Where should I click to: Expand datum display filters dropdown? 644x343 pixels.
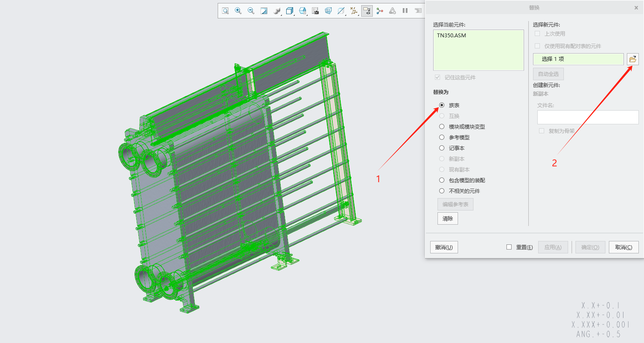pos(354,11)
